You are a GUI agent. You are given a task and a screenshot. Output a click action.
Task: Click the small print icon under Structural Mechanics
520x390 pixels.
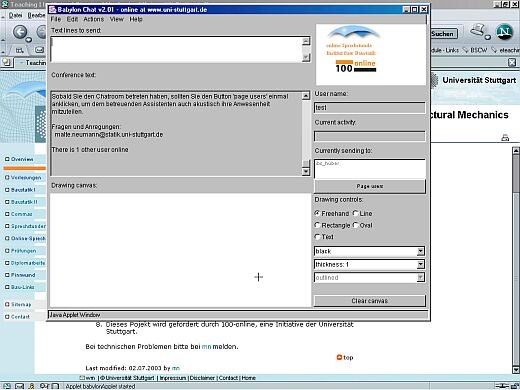[x=505, y=138]
